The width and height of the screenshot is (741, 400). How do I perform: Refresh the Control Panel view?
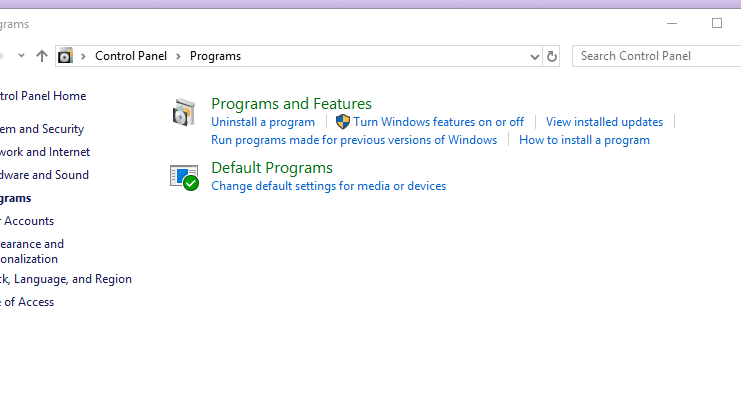point(551,56)
